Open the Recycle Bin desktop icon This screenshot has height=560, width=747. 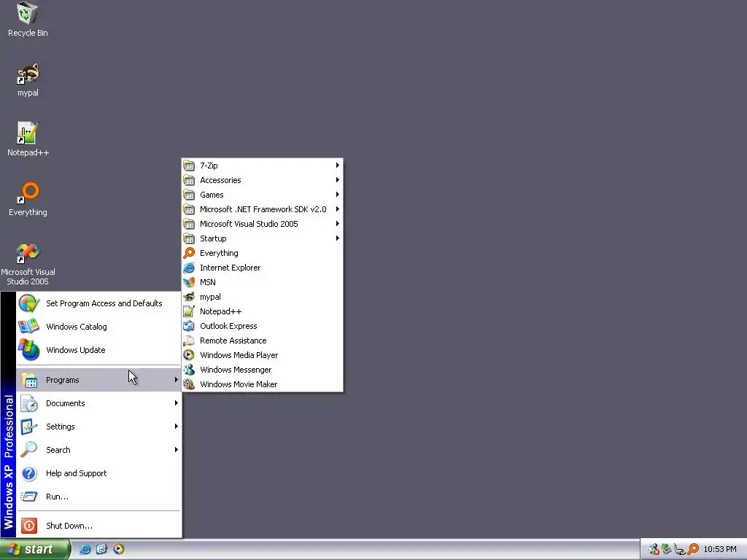click(x=28, y=19)
